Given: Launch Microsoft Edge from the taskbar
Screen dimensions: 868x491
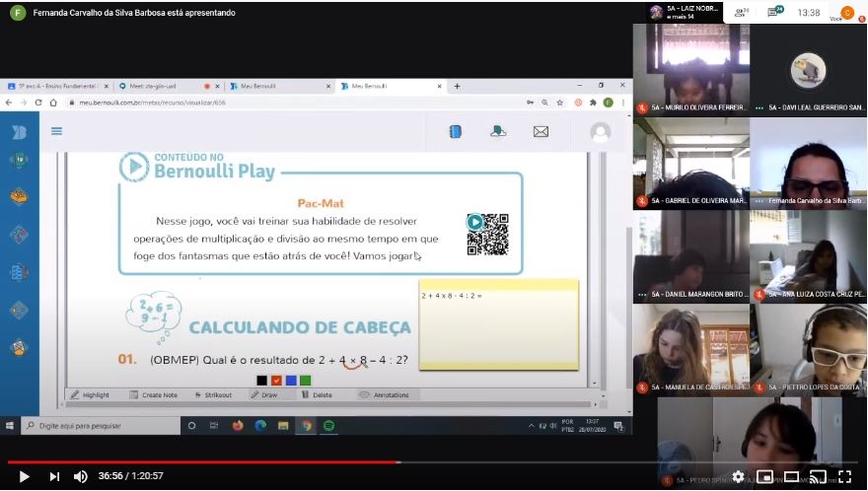Looking at the screenshot, I should (260, 426).
